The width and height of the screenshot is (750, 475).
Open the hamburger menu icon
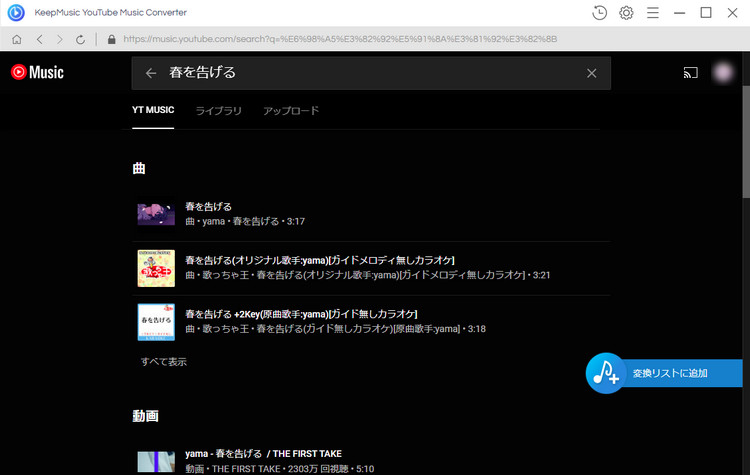[653, 13]
